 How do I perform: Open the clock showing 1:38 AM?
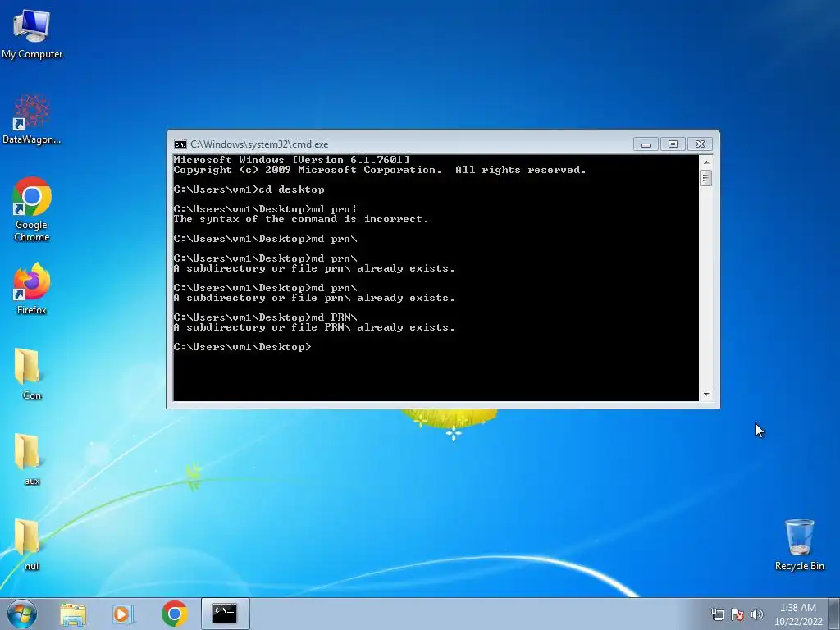(797, 614)
